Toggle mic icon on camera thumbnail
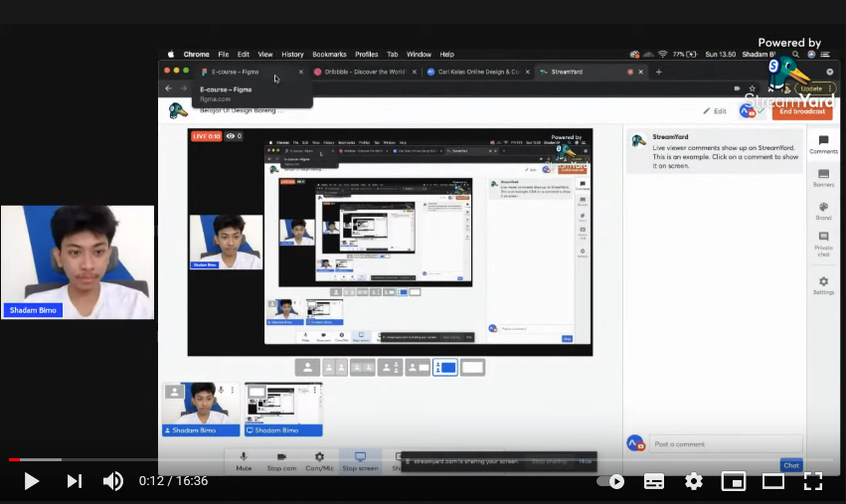 click(221, 390)
